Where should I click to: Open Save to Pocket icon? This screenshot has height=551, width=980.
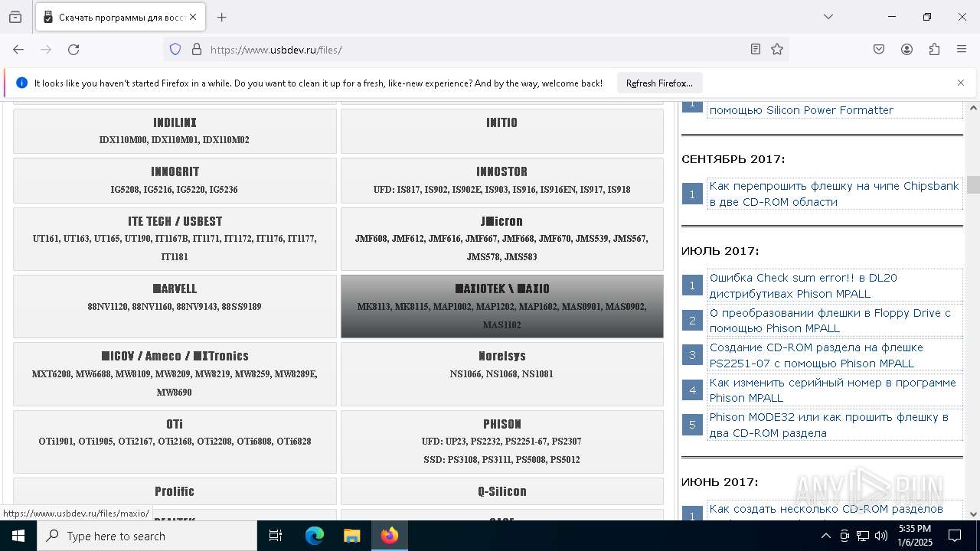[x=879, y=49]
